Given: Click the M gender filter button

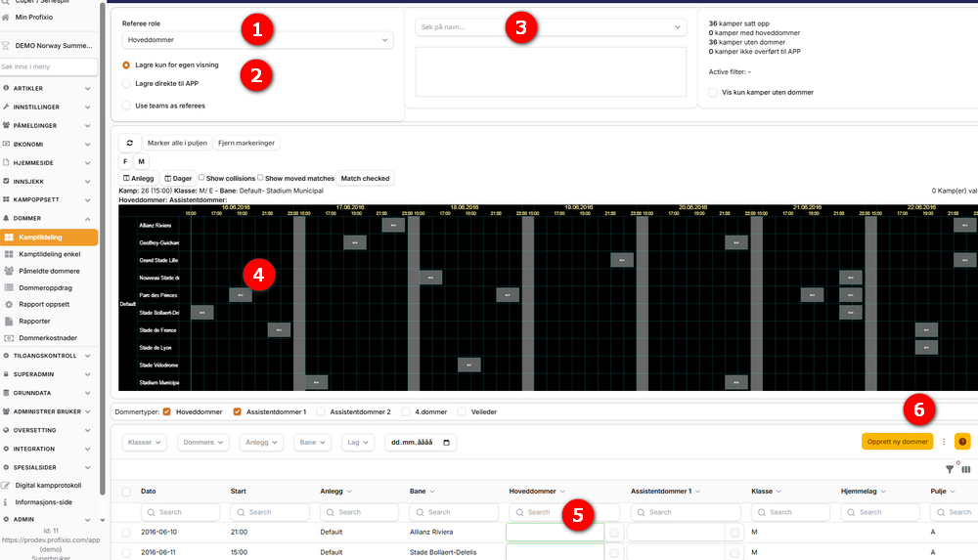Looking at the screenshot, I should click(x=142, y=161).
